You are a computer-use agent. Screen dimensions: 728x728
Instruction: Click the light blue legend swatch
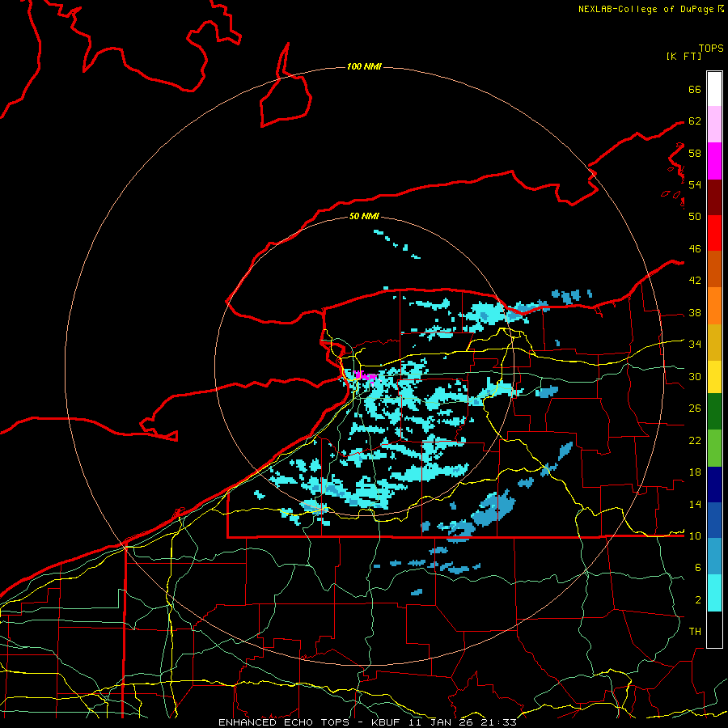coord(714,557)
